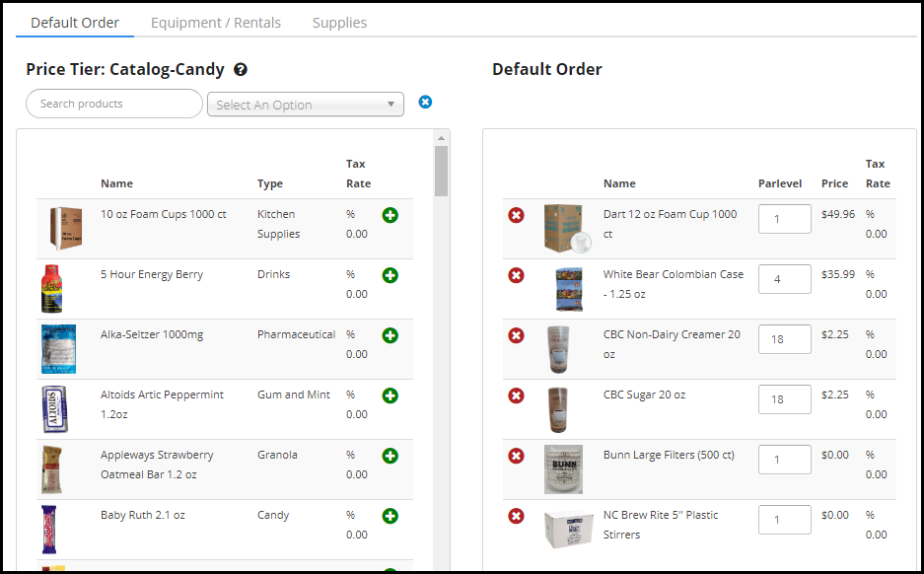Screen dimensions: 924x574
Task: Add 5 Hour Energy Berry to order
Action: [391, 276]
